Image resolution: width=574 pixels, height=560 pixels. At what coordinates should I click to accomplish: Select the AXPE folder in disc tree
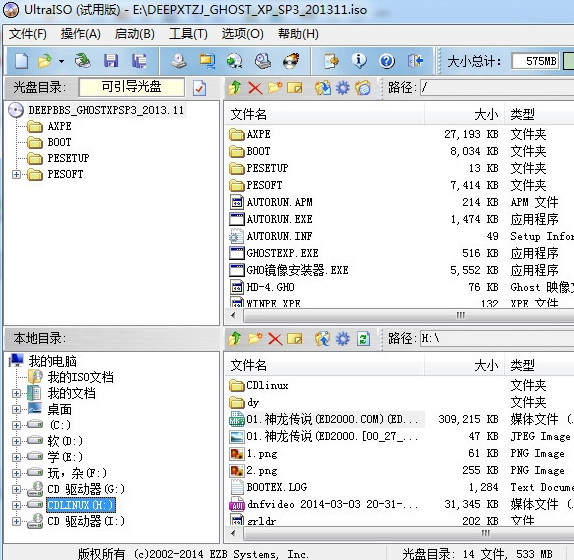point(59,126)
